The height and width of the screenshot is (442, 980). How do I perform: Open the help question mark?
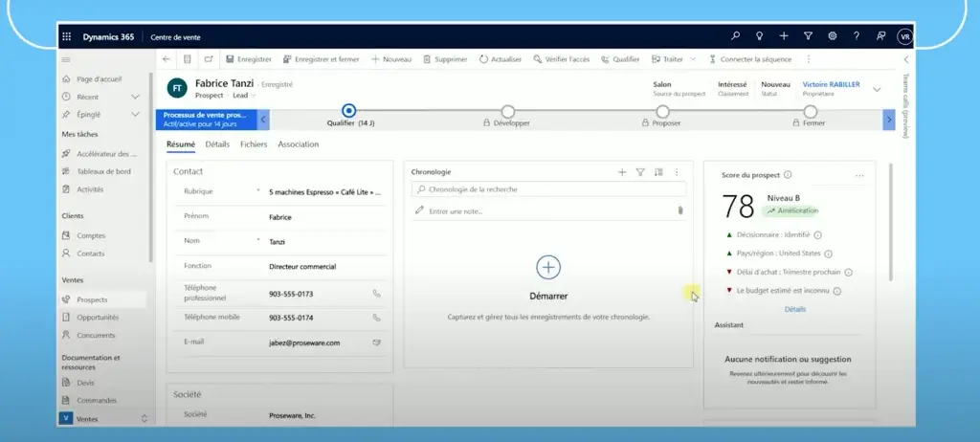pyautogui.click(x=857, y=36)
